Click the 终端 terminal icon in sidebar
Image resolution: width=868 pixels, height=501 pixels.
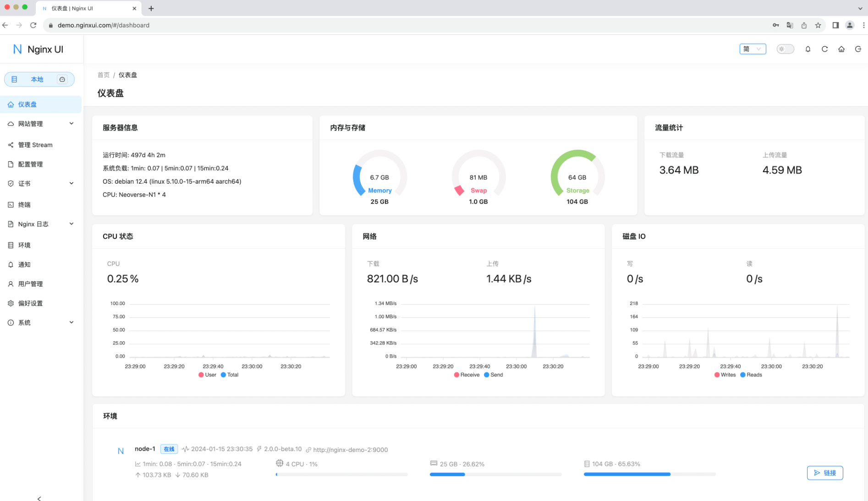coord(11,205)
